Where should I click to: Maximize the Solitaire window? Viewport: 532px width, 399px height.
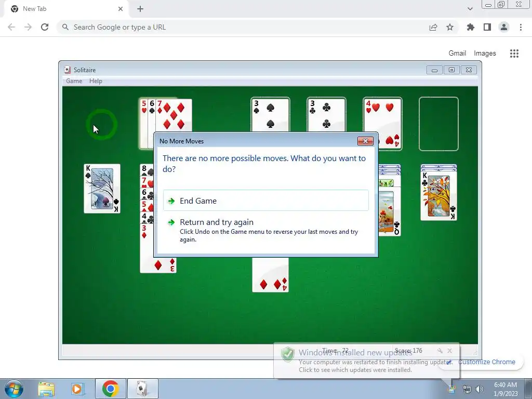coord(451,70)
